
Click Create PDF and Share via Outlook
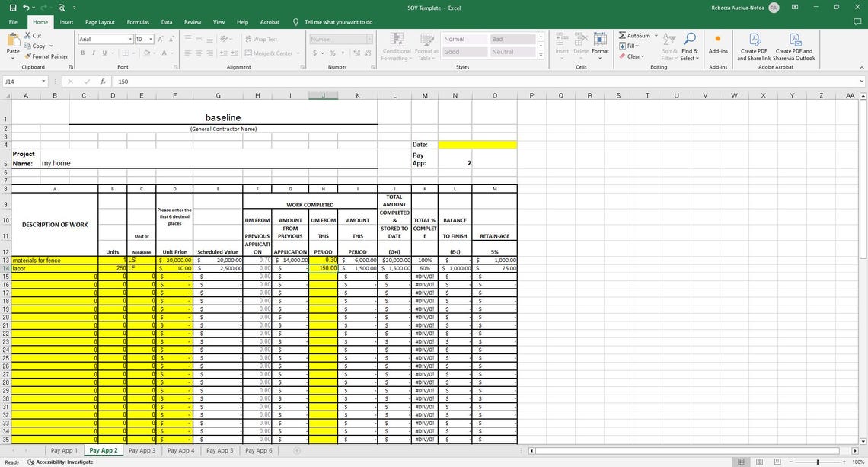coord(794,46)
